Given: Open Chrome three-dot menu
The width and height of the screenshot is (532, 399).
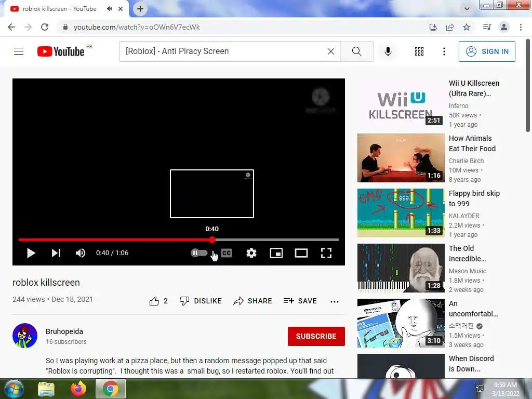Looking at the screenshot, I should tap(521, 27).
